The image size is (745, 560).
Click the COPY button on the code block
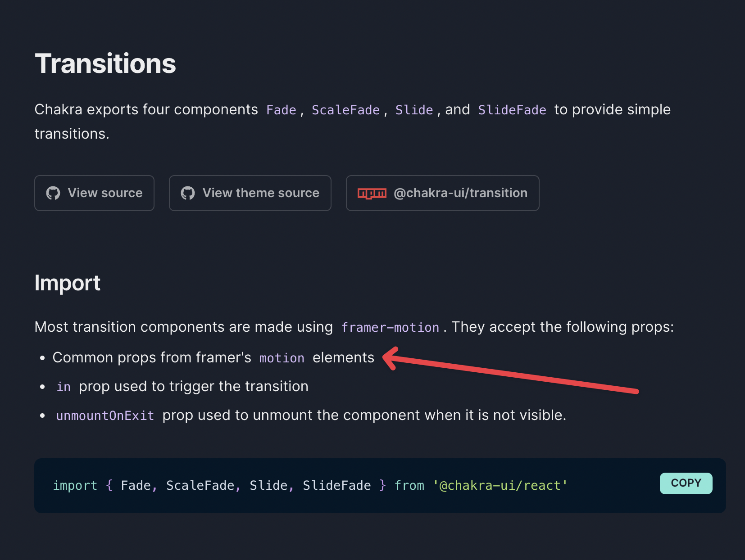coord(686,483)
